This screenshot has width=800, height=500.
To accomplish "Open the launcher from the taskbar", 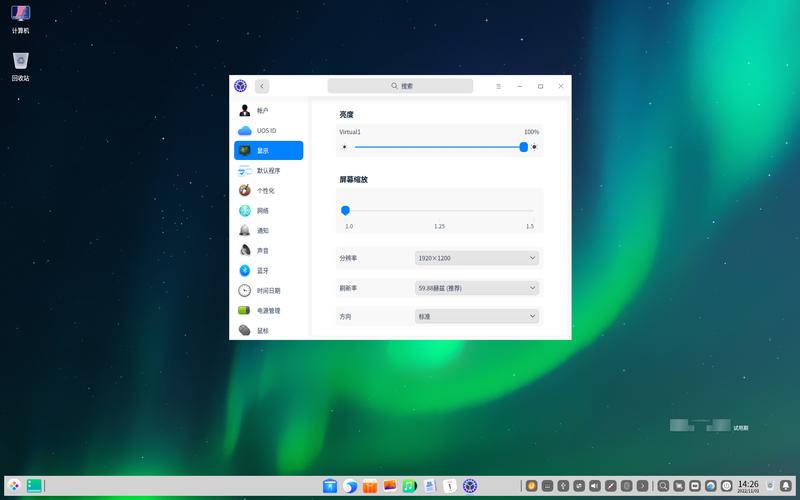I will [14, 486].
